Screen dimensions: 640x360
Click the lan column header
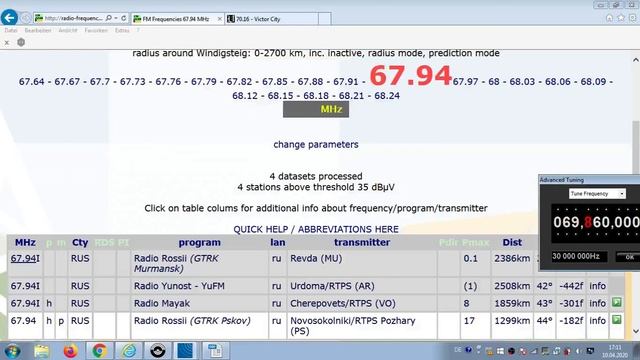point(278,242)
